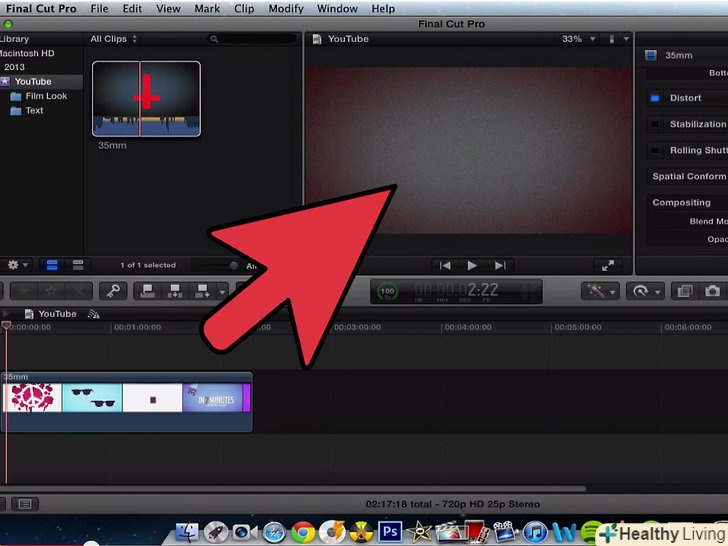Select the YouTube event in library
The height and width of the screenshot is (546, 728).
click(x=32, y=82)
